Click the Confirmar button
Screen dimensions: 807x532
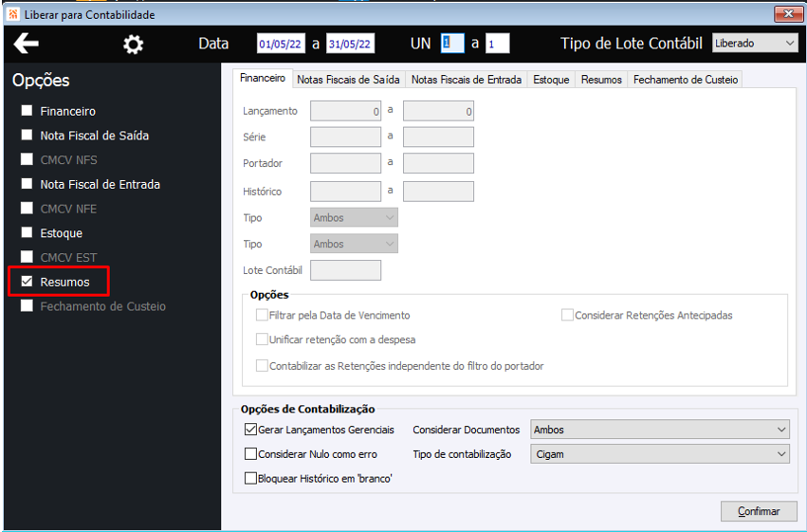pyautogui.click(x=759, y=511)
